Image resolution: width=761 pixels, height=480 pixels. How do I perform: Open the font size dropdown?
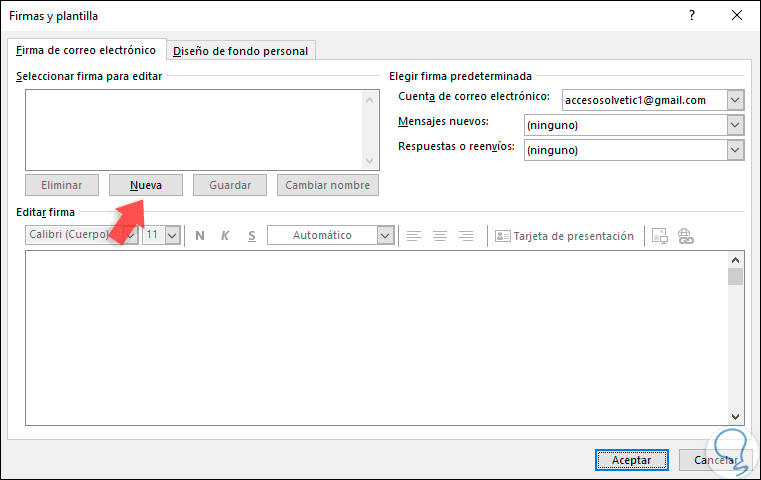coord(171,236)
